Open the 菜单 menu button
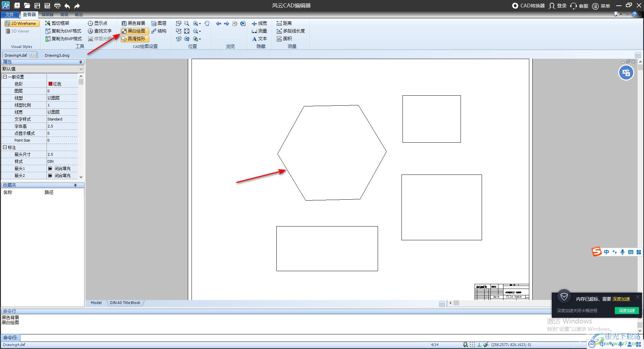 point(601,6)
